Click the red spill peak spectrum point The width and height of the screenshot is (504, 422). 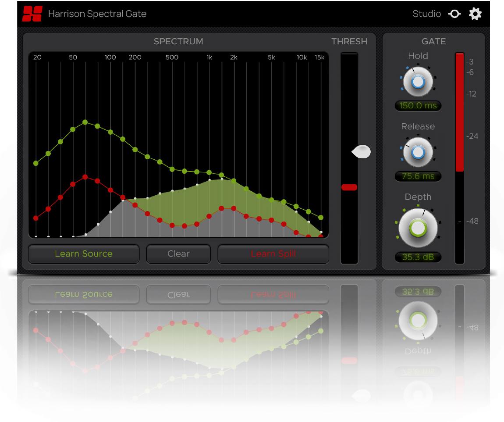(85, 177)
